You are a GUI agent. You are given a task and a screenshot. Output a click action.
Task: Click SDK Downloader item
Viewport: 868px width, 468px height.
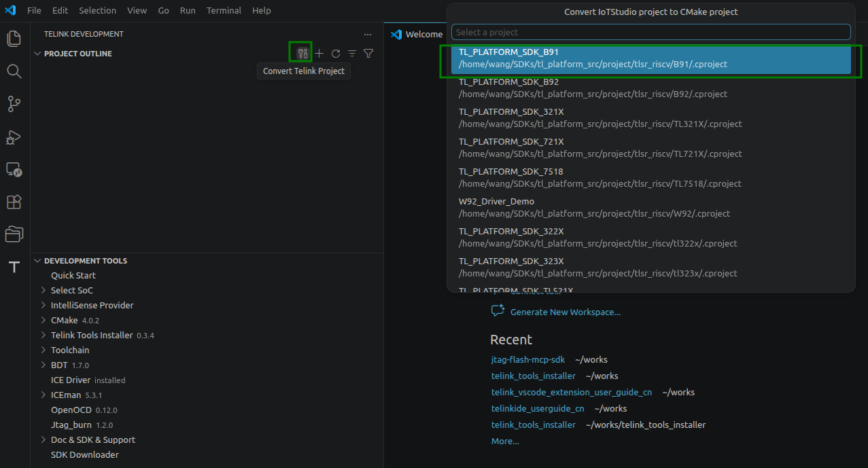click(x=85, y=454)
